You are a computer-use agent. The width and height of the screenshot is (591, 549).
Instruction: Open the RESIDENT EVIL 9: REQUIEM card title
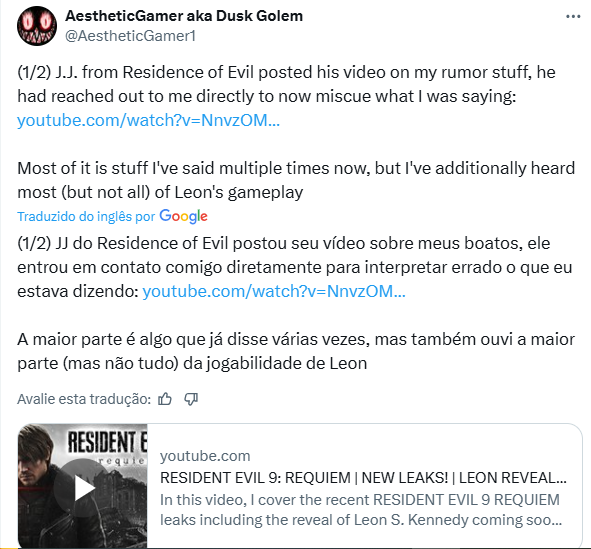363,478
